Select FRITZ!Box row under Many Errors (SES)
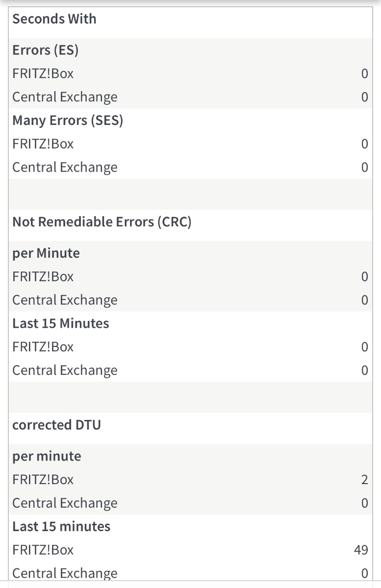 tap(190, 144)
